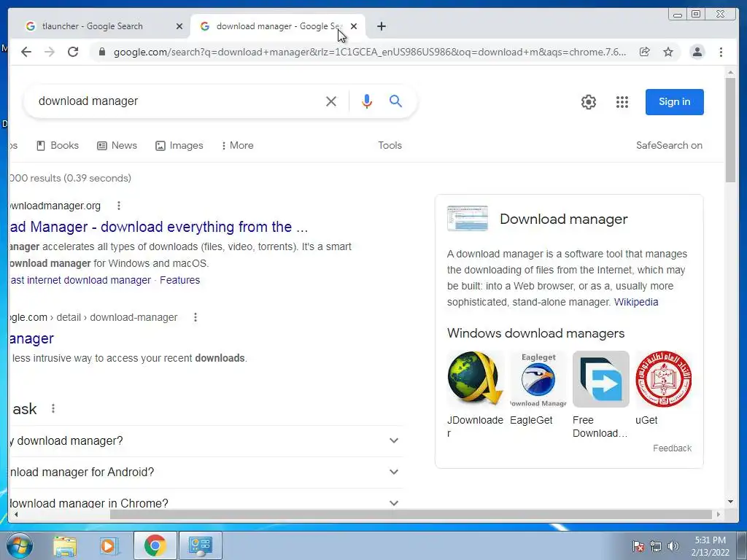Open the Wikipedia link in panel
Image resolution: width=747 pixels, height=560 pixels.
(x=636, y=302)
